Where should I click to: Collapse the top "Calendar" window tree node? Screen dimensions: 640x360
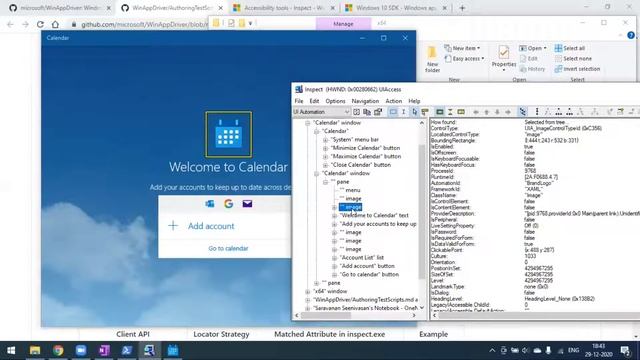point(308,123)
